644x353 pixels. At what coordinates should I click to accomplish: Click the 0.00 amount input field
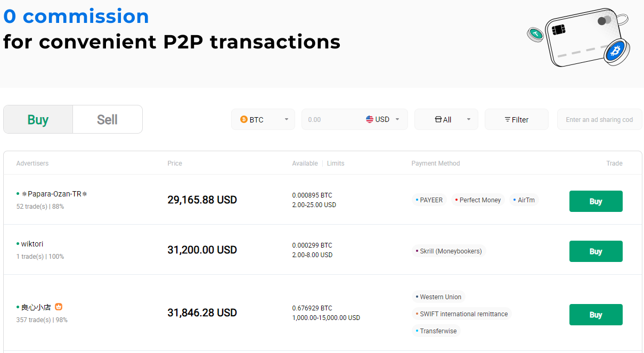pyautogui.click(x=325, y=119)
